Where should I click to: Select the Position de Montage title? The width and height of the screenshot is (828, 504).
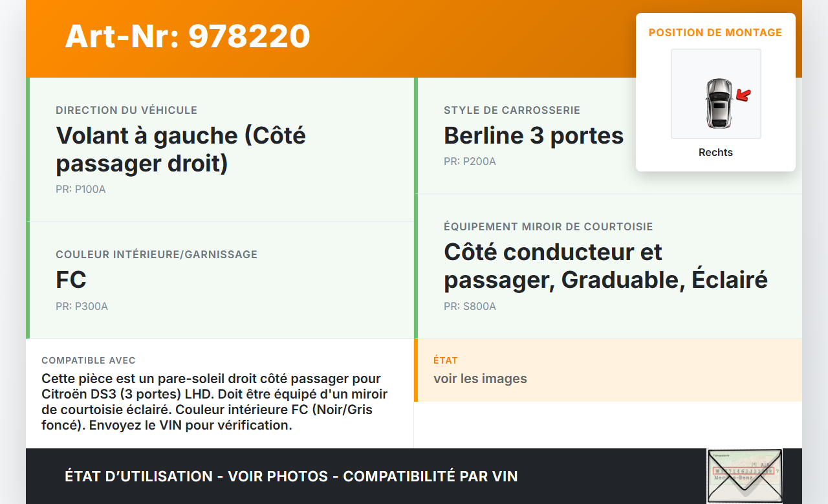[715, 33]
